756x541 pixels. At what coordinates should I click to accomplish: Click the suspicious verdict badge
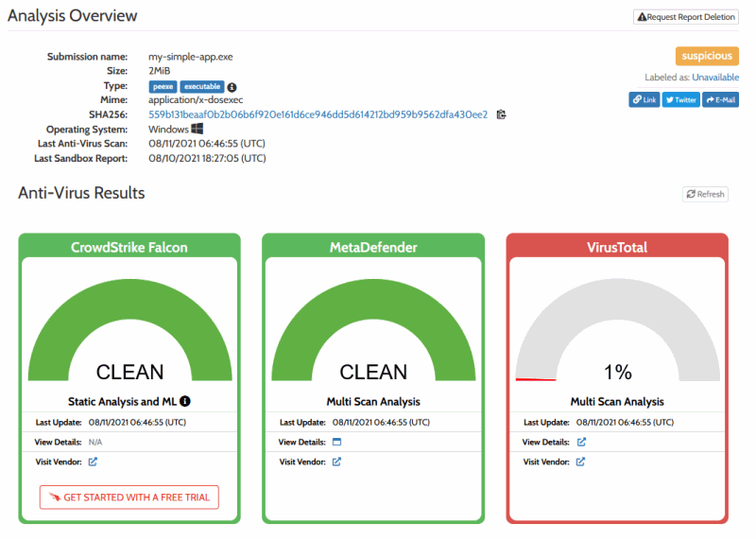[x=707, y=56]
